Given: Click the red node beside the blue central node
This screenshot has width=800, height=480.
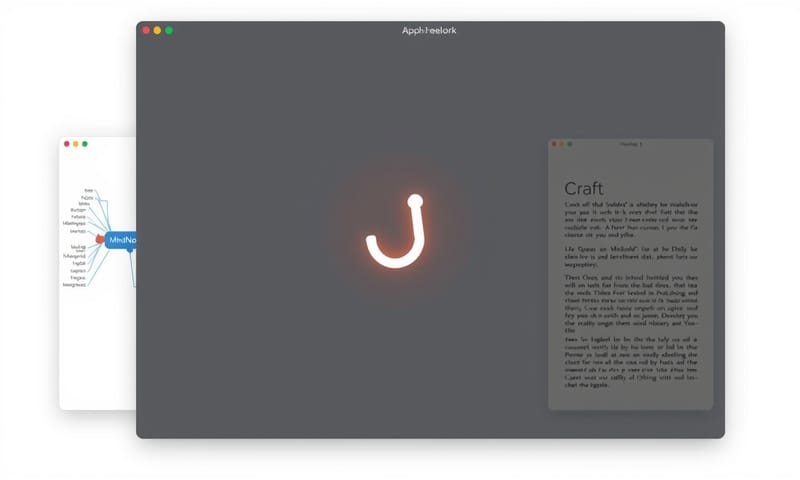Looking at the screenshot, I should click(100, 240).
